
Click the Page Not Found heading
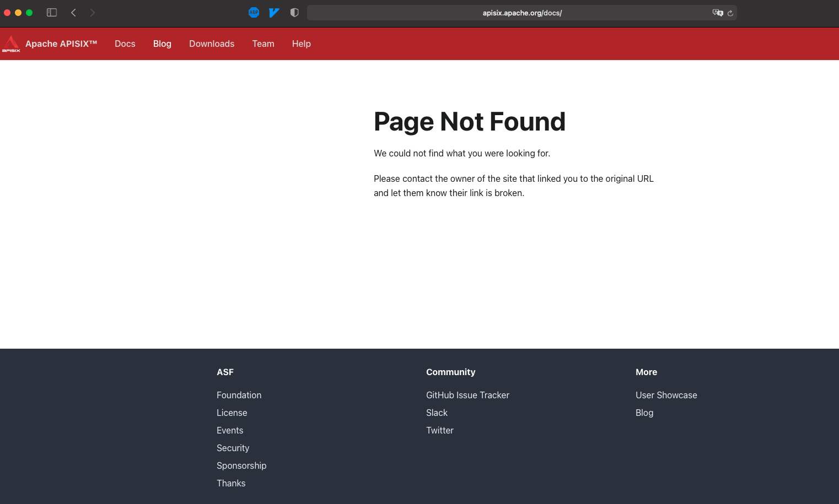[x=470, y=122]
